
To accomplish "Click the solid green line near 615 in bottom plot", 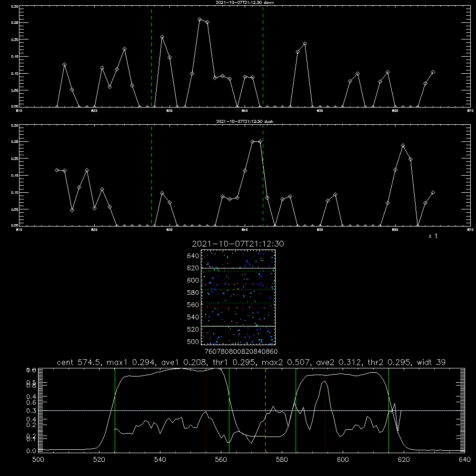I will 388,410.
